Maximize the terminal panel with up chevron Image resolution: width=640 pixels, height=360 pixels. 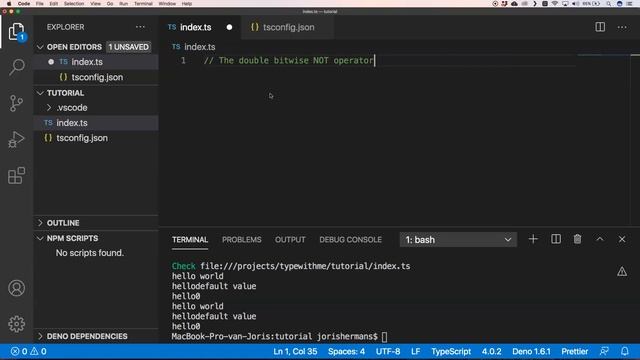coord(600,239)
